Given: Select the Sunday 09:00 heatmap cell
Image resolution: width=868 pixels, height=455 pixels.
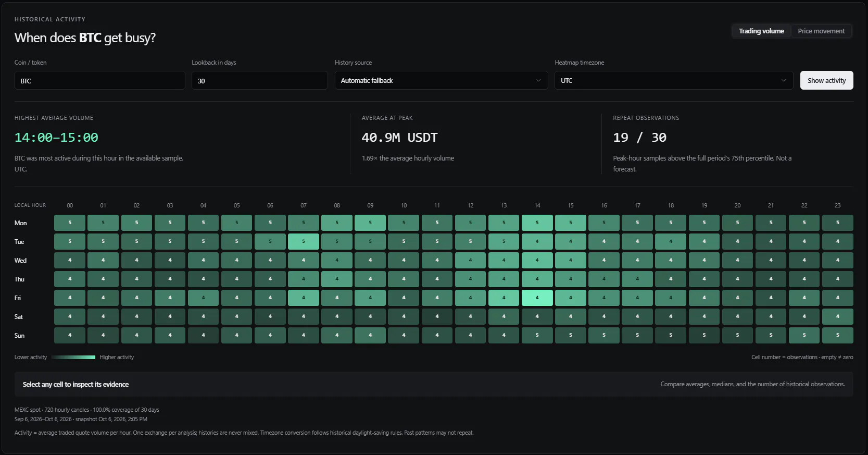Looking at the screenshot, I should (x=370, y=335).
